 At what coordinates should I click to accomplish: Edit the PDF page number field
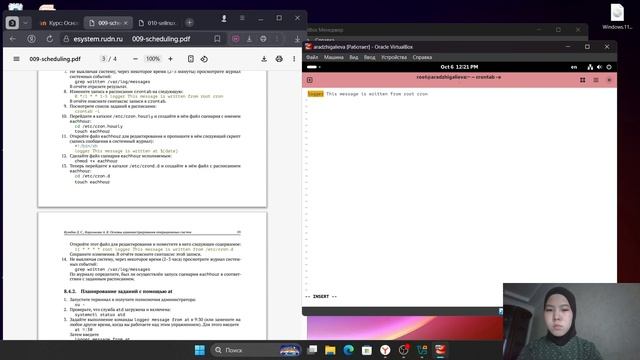pyautogui.click(x=104, y=59)
